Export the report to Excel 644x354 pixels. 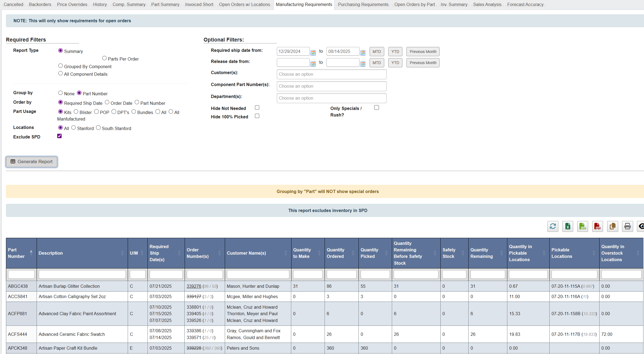(x=568, y=226)
